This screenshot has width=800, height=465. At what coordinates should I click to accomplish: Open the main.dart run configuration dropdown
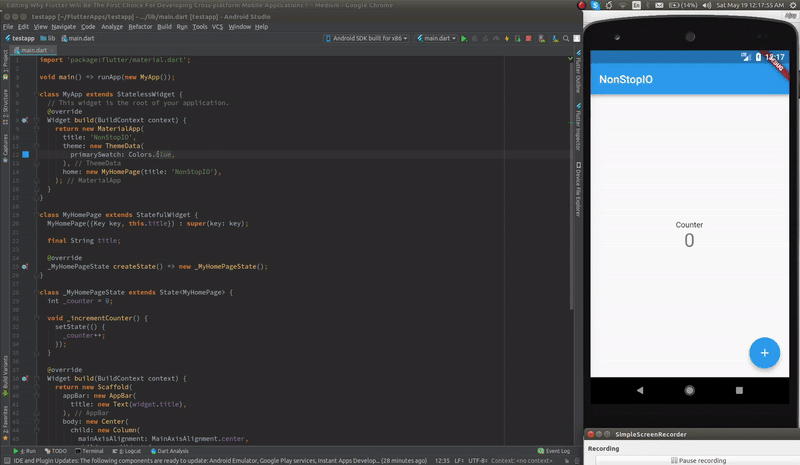pyautogui.click(x=436, y=39)
